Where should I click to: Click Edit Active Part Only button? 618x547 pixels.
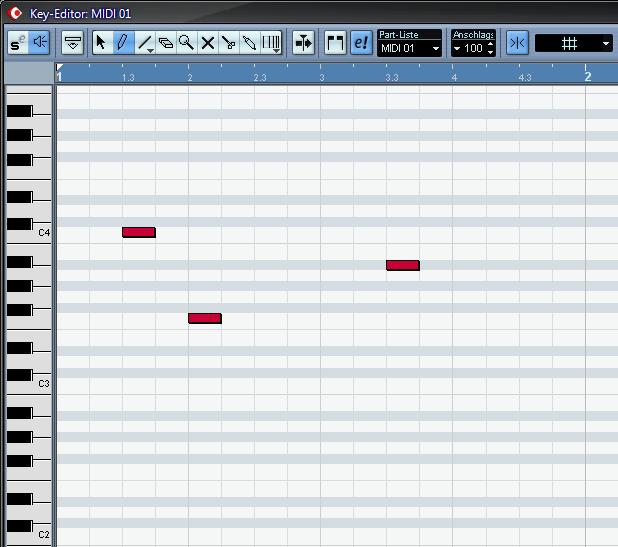pyautogui.click(x=361, y=43)
